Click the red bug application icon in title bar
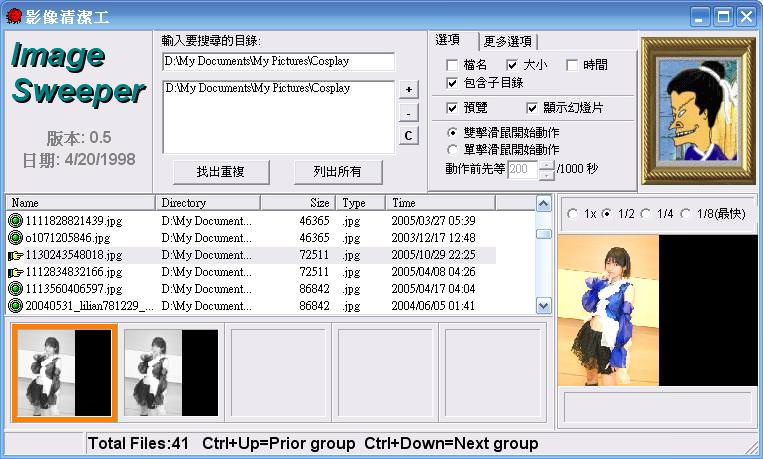Viewport: 763px width, 459px height. coord(14,17)
